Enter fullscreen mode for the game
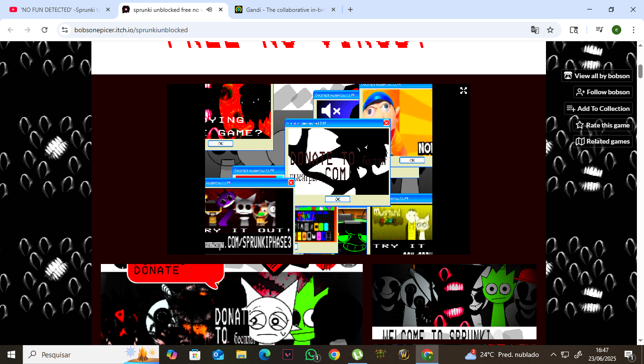The width and height of the screenshot is (644, 364). (464, 91)
